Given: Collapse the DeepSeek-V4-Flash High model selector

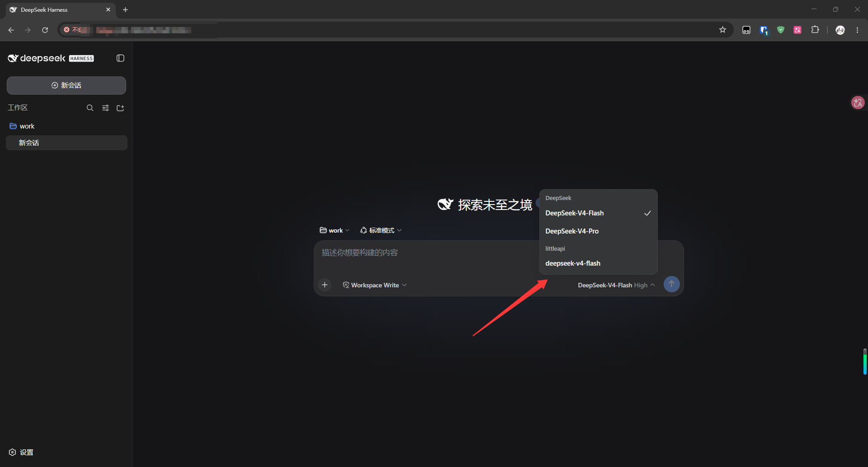Looking at the screenshot, I should pyautogui.click(x=616, y=285).
